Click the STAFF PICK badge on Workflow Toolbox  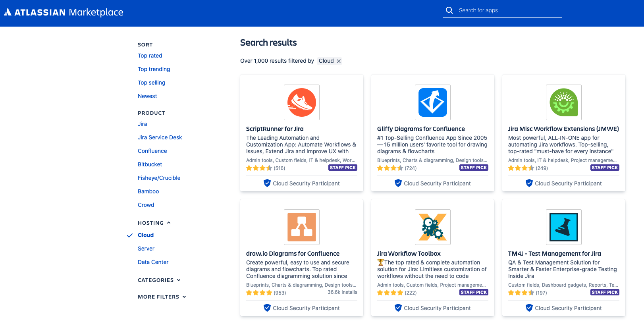coord(474,292)
